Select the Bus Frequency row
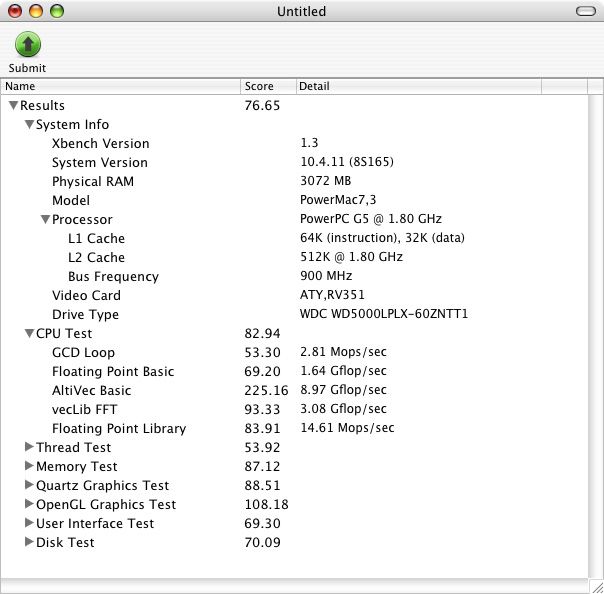 295,276
